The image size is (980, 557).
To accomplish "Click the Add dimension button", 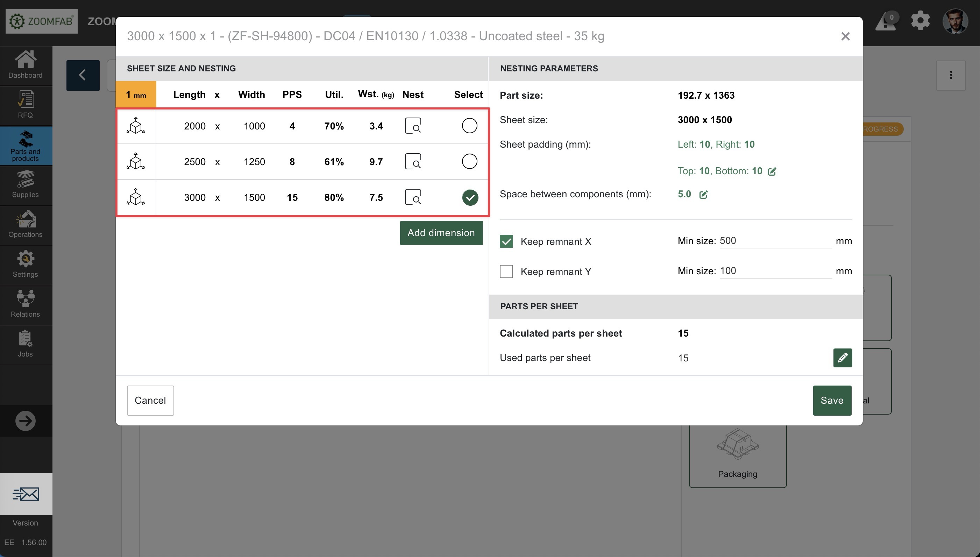I will pos(441,233).
